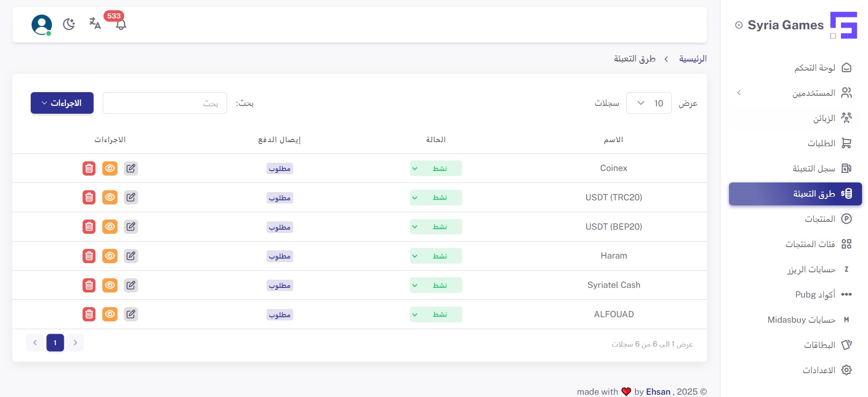Image resolution: width=868 pixels, height=397 pixels.
Task: Open حسابات الريزر in sidebar
Action: pos(796,269)
